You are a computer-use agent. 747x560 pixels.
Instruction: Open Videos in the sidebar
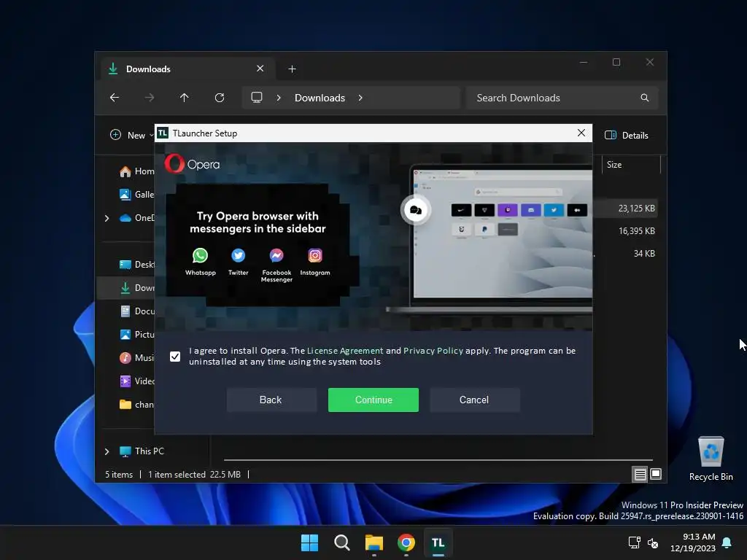tap(136, 381)
